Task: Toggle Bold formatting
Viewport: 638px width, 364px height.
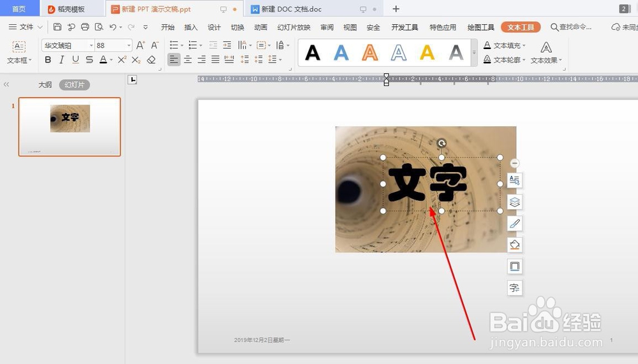Action: coord(48,60)
